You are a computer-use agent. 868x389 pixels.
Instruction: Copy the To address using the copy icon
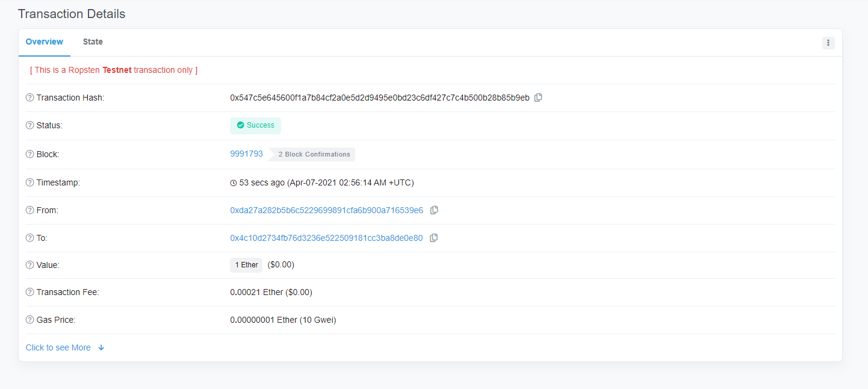tap(434, 237)
